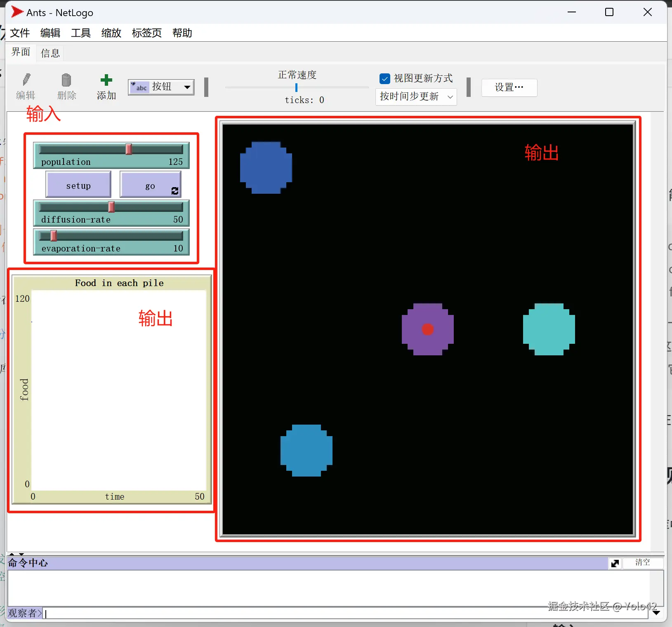Click the "food" axis label on the plot
This screenshot has height=627, width=672.
24,390
